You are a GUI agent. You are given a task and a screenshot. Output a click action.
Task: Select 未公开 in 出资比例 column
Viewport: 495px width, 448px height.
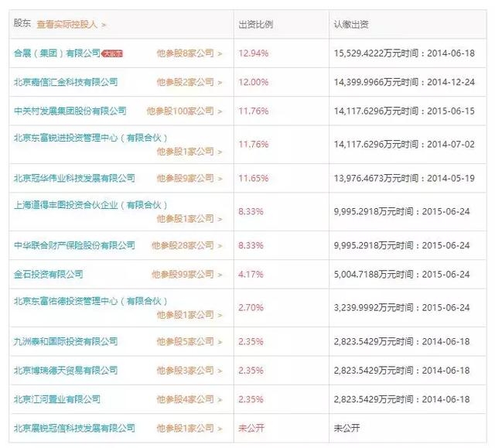coord(251,428)
